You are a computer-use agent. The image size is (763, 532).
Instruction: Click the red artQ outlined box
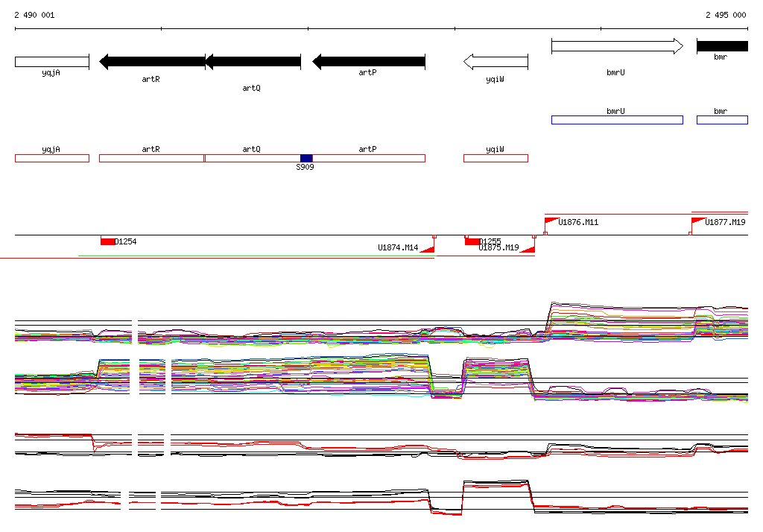click(x=253, y=158)
